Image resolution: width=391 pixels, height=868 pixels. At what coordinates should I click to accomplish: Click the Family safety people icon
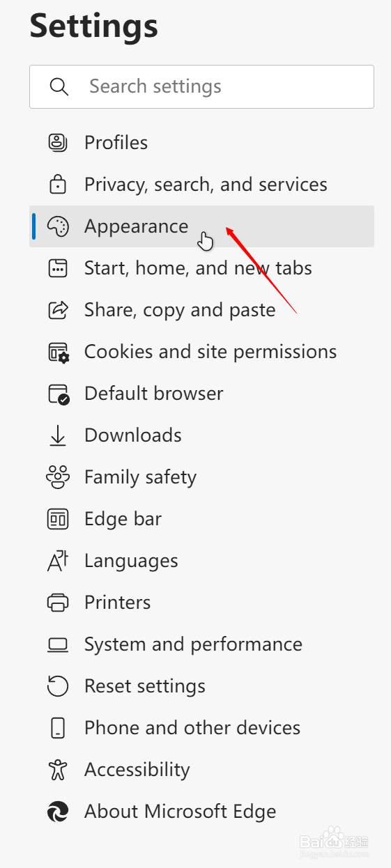pyautogui.click(x=58, y=477)
